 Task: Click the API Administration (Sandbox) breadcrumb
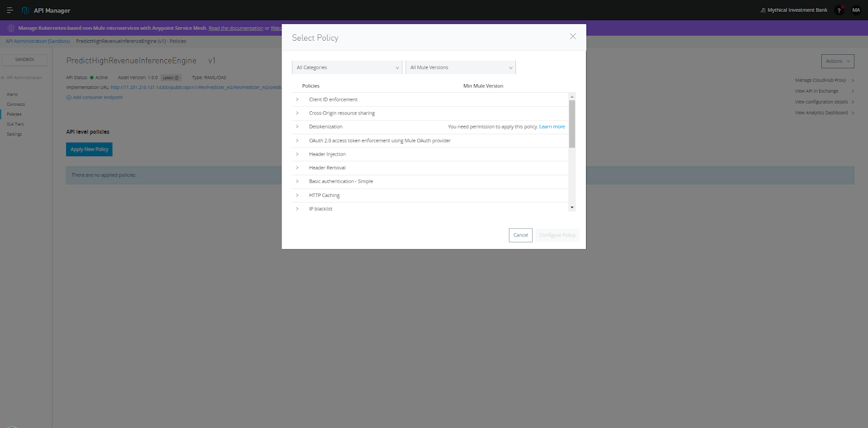coord(37,41)
